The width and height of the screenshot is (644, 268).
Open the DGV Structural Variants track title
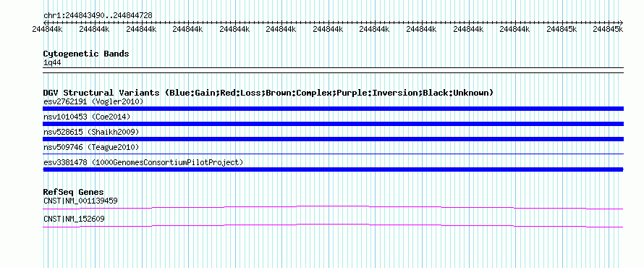[x=268, y=93]
